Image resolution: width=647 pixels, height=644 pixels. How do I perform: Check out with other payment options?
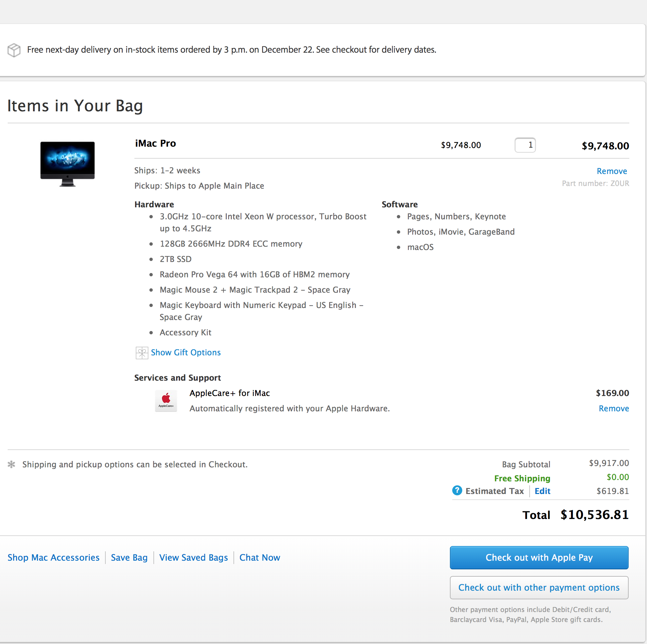click(539, 587)
